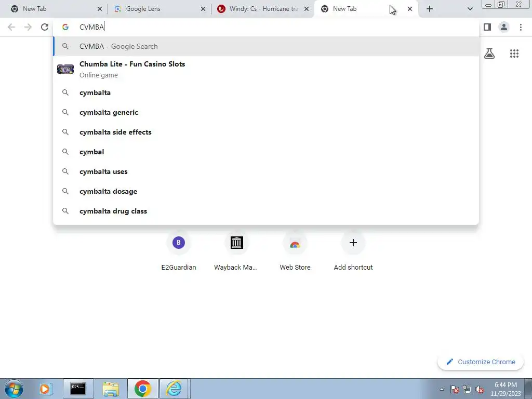Viewport: 532px width, 399px height.
Task: Open the network status tray icon
Action: 467,390
